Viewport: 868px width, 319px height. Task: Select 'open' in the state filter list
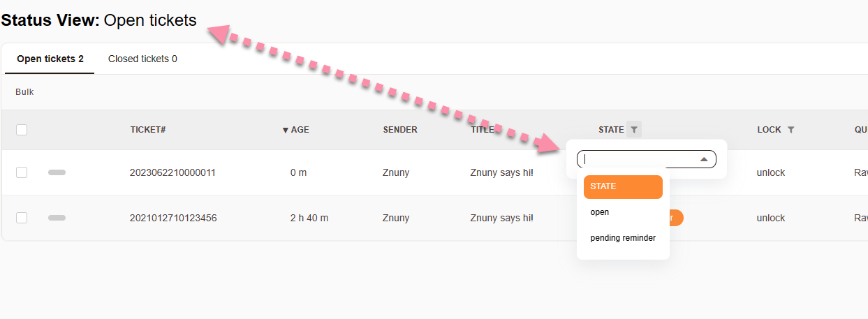(600, 212)
